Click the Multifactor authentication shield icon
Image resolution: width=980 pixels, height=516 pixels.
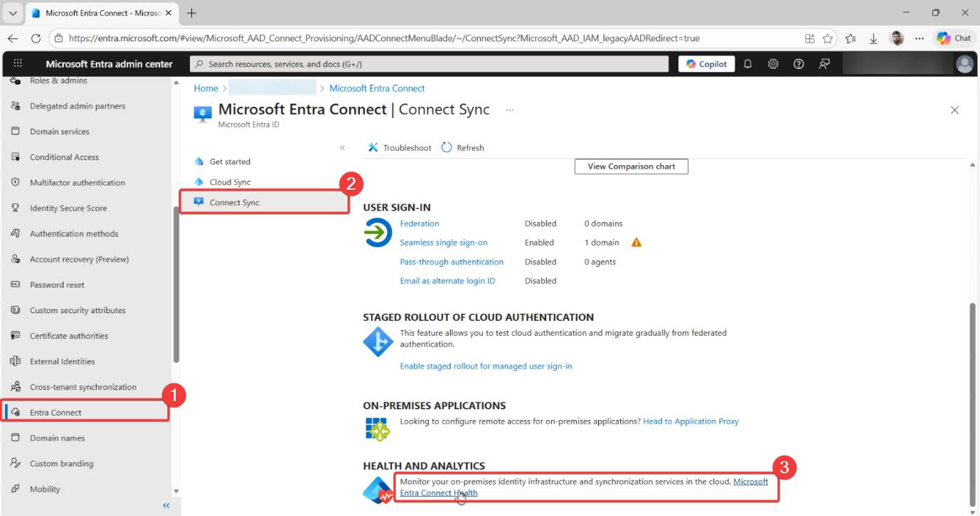click(16, 182)
